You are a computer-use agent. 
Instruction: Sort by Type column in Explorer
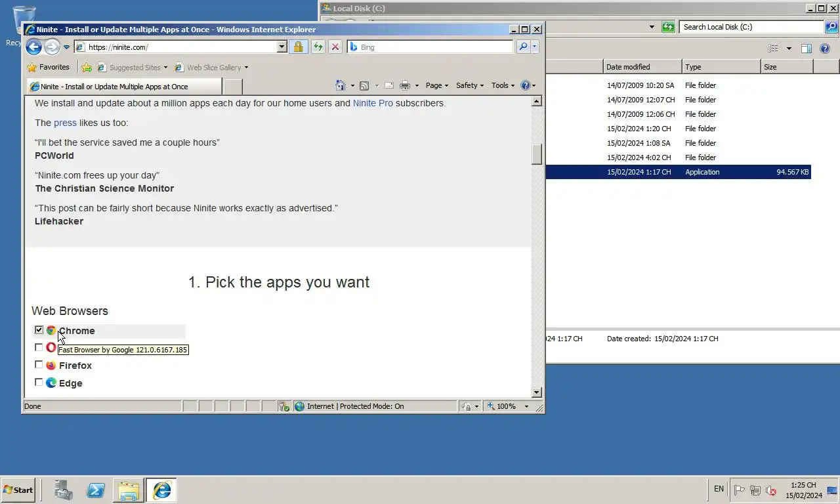pos(721,67)
